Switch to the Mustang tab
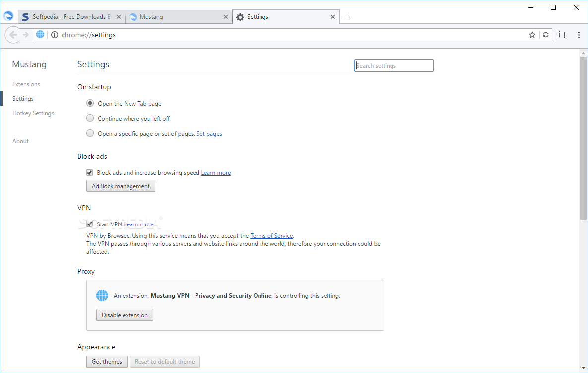The width and height of the screenshot is (588, 373). tap(179, 17)
